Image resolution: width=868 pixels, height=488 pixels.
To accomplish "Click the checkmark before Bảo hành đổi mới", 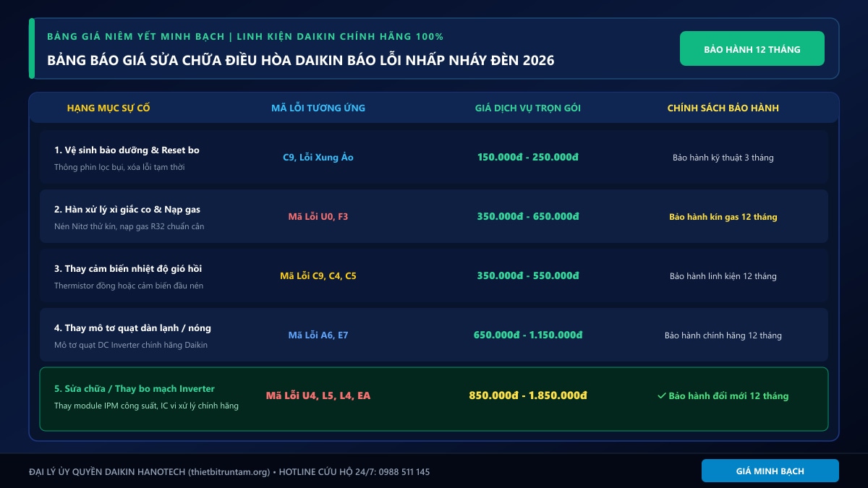I will (x=661, y=395).
